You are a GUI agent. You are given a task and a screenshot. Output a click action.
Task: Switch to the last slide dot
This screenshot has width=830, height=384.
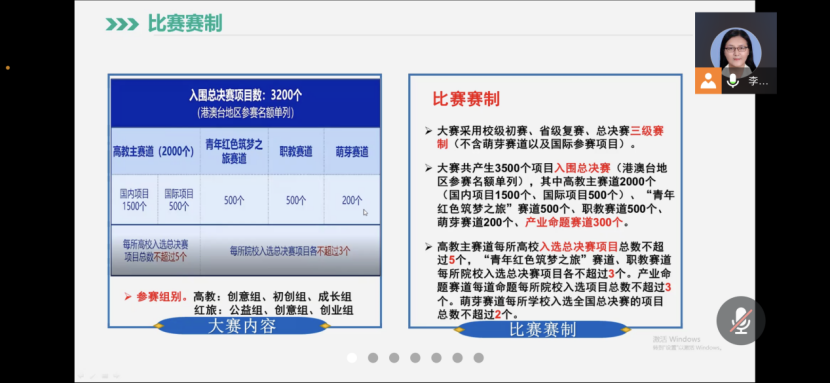tap(479, 358)
